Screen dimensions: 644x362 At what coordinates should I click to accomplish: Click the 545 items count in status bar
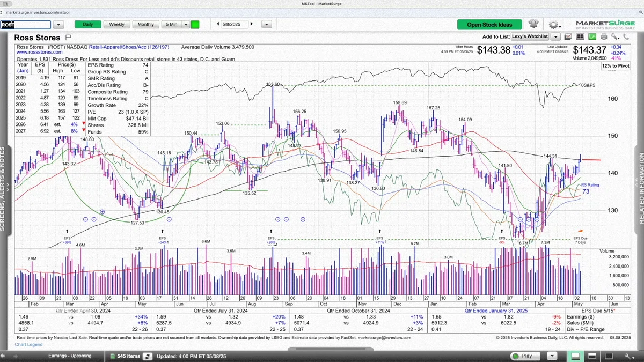tap(129, 356)
